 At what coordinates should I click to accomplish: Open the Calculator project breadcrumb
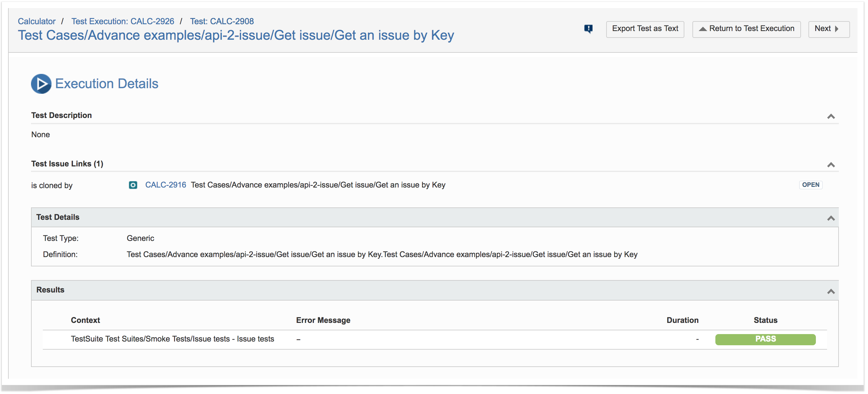(36, 21)
